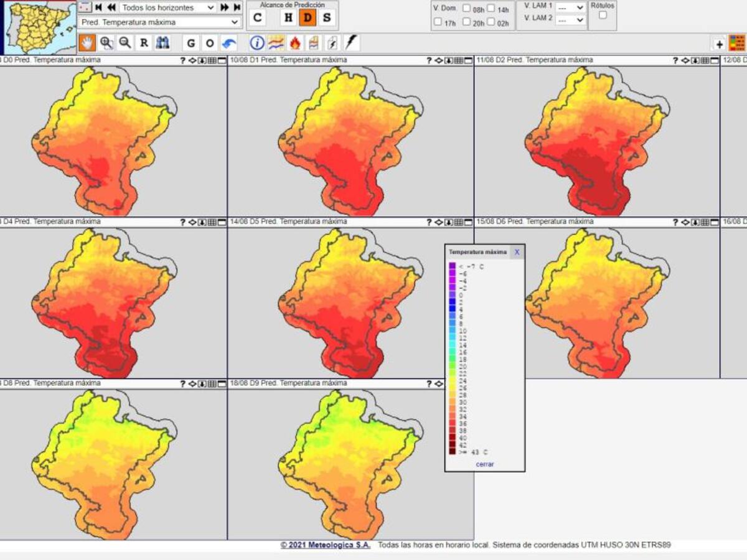Viewport: 747px width, 560px height.
Task: Select the S prediction range option
Action: click(x=326, y=18)
